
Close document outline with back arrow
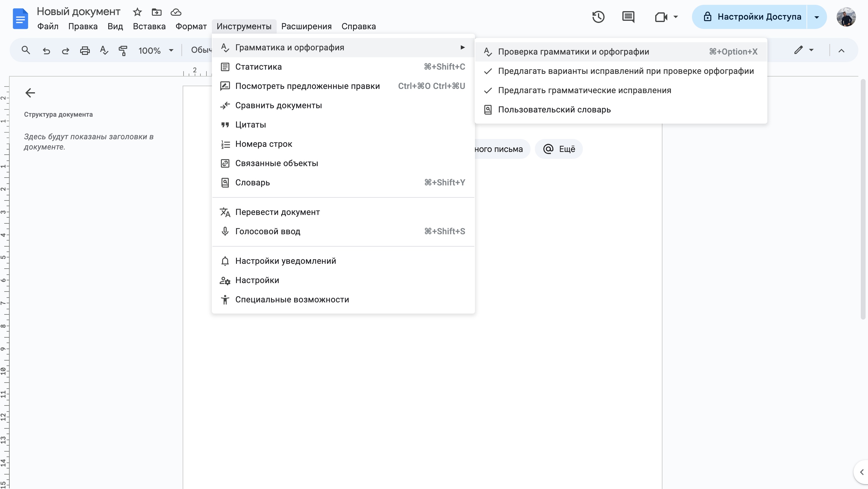(x=30, y=93)
